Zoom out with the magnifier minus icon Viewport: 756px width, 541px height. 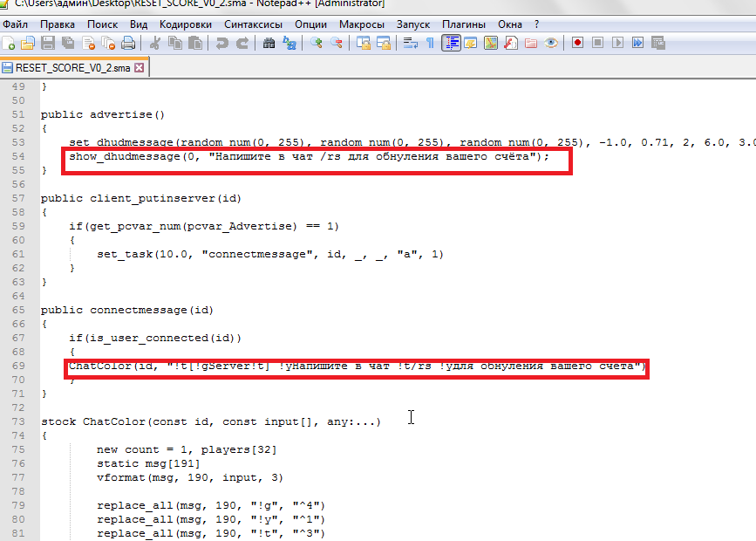point(337,44)
